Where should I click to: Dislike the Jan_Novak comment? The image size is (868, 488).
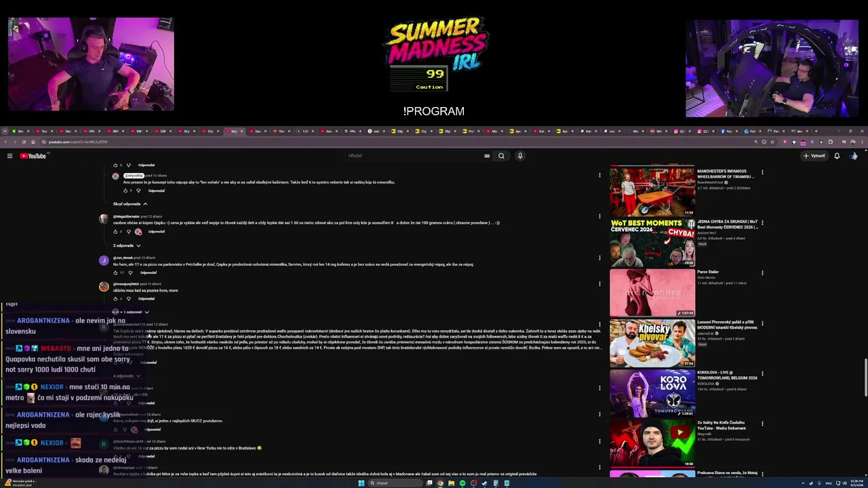[x=130, y=272]
